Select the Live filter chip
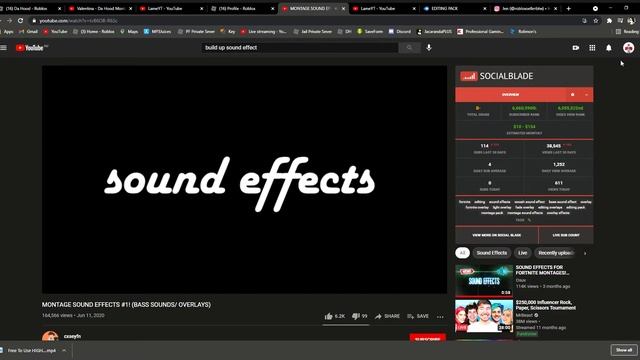 tap(522, 253)
